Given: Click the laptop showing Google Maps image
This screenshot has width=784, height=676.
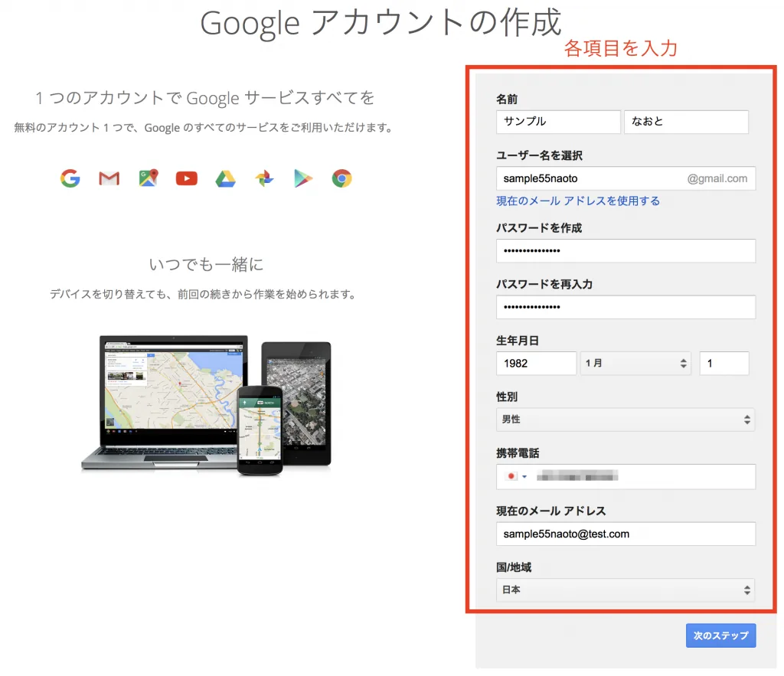Looking at the screenshot, I should (x=165, y=403).
